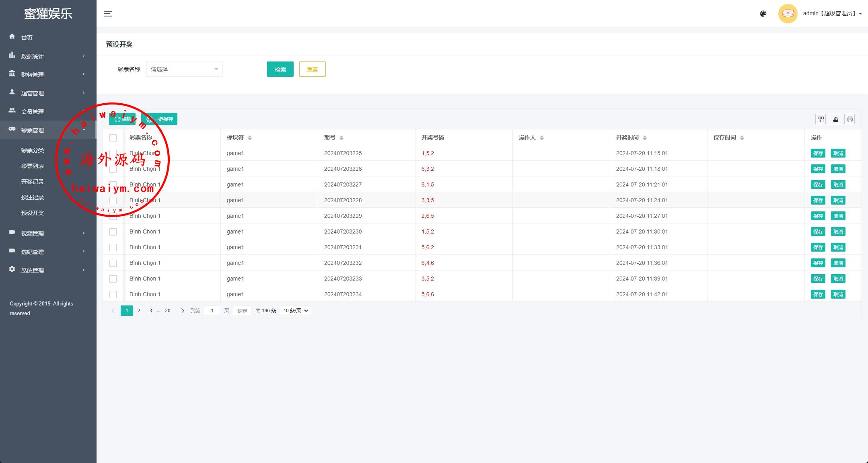868x463 pixels.
Task: Click 保存 for period 202407203225
Action: click(818, 153)
